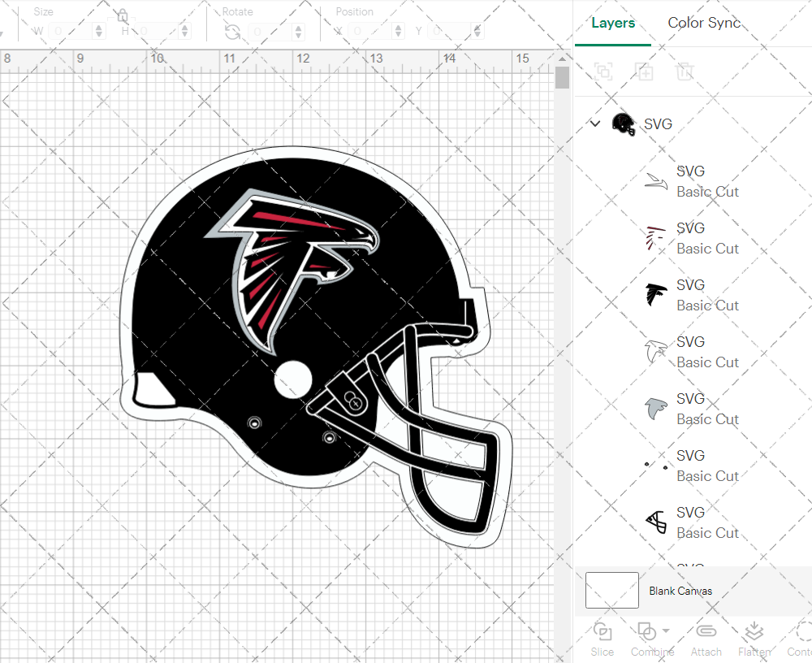
Task: Click the Rotate stepper arrows
Action: [x=298, y=32]
